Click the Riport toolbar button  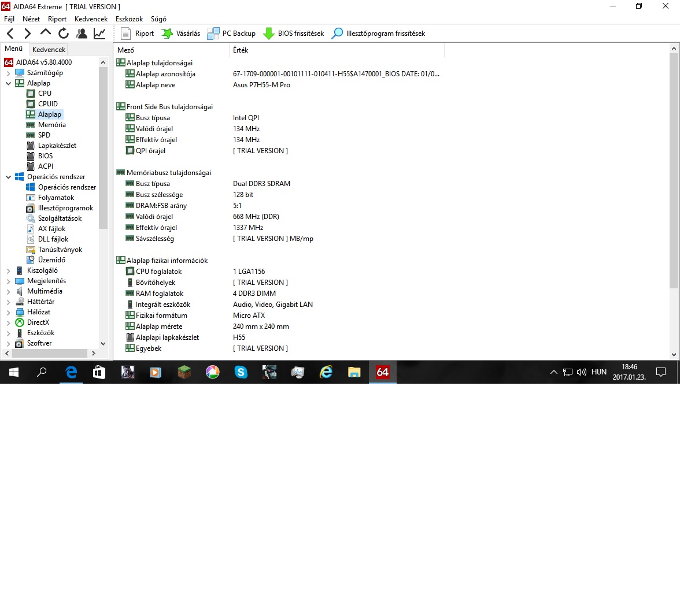138,34
